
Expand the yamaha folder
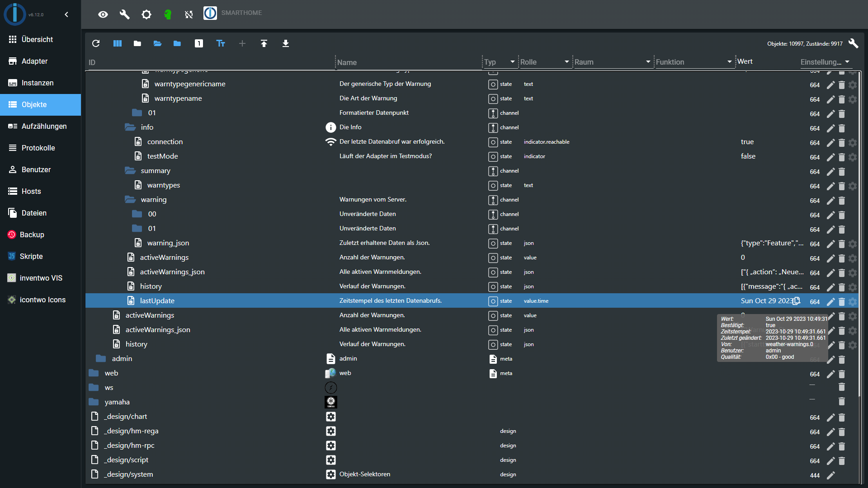tap(94, 402)
